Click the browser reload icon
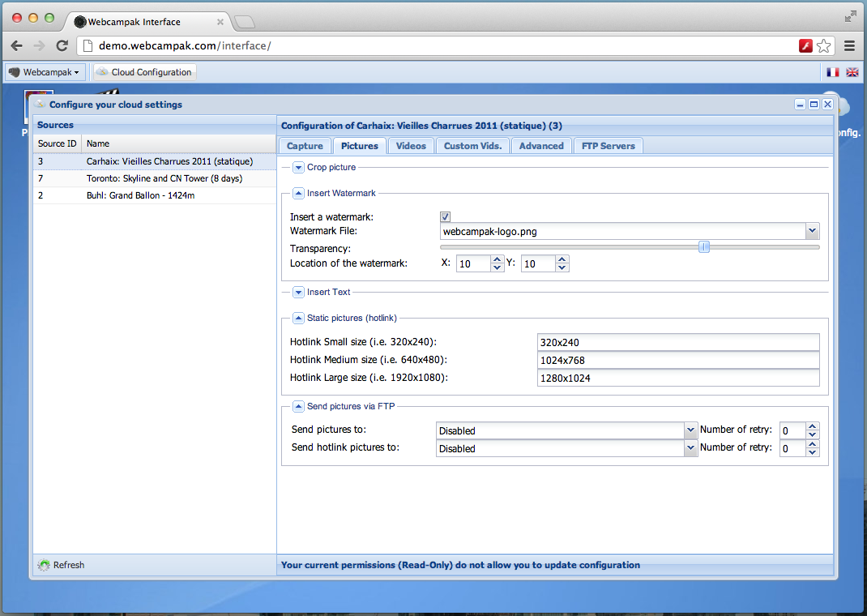Screen dimensions: 867x616 click(62, 45)
